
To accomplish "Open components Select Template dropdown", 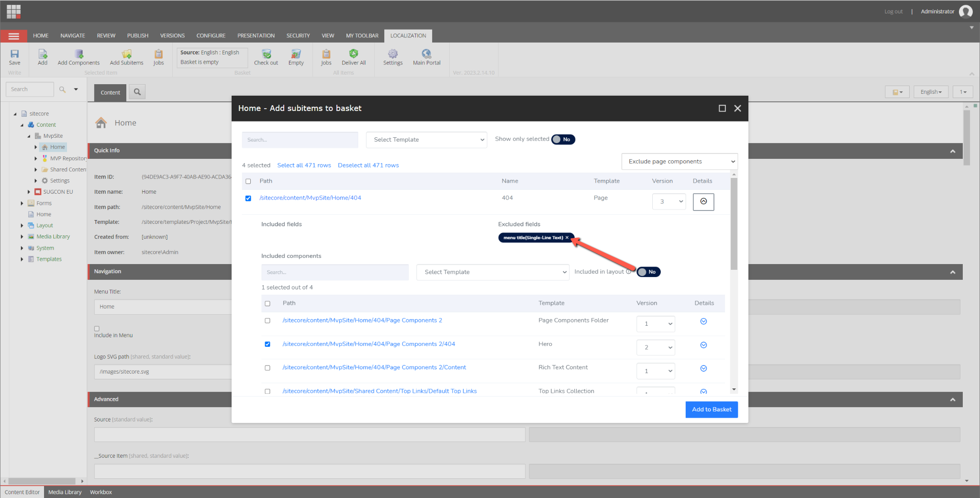I will [493, 272].
